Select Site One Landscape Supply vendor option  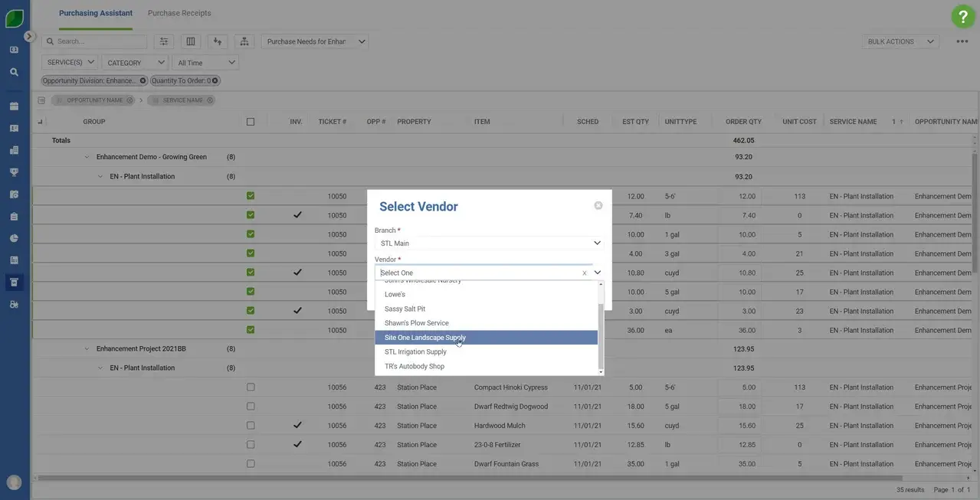click(425, 338)
